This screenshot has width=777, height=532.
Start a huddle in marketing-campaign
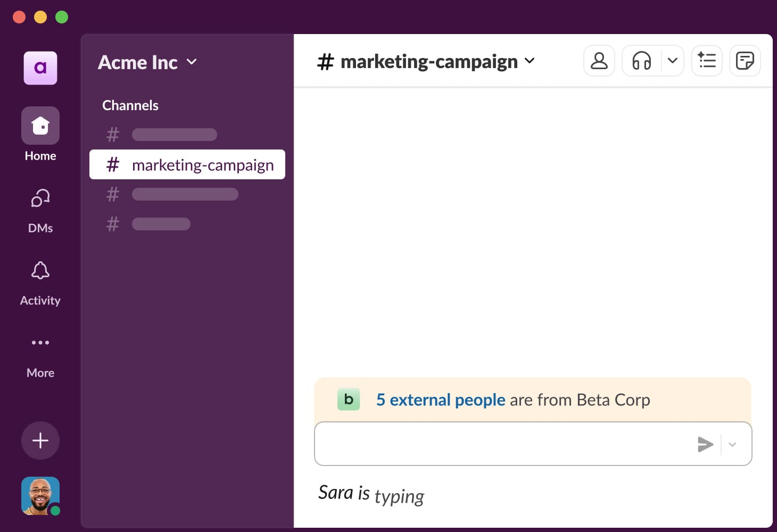click(641, 61)
